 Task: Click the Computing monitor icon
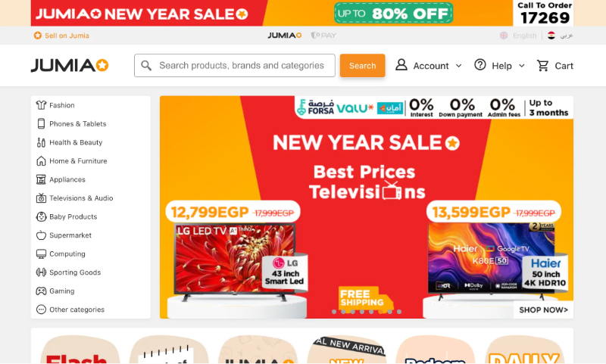(x=41, y=254)
